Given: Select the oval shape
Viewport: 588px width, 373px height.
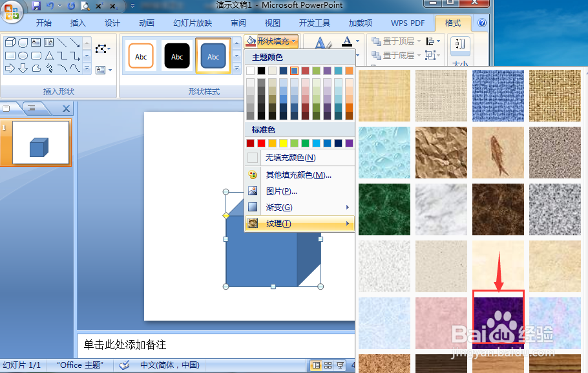Looking at the screenshot, I should tap(23, 56).
